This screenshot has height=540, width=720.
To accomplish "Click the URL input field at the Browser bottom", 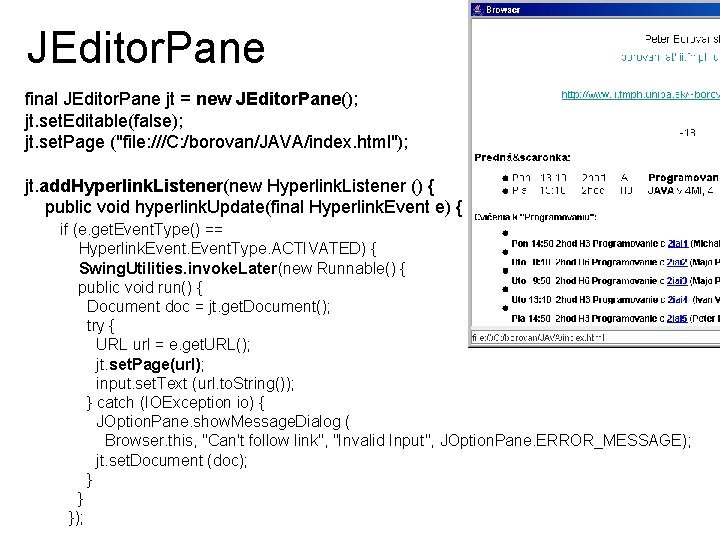I will point(595,338).
